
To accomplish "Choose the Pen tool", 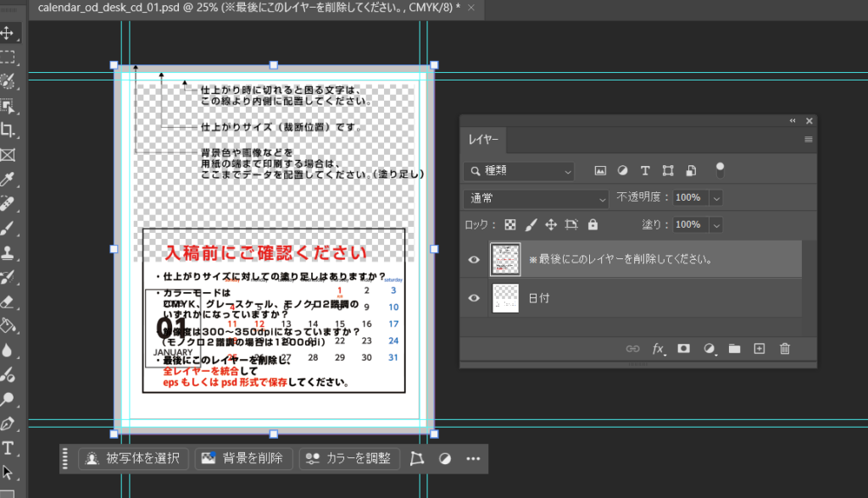I will coord(8,423).
